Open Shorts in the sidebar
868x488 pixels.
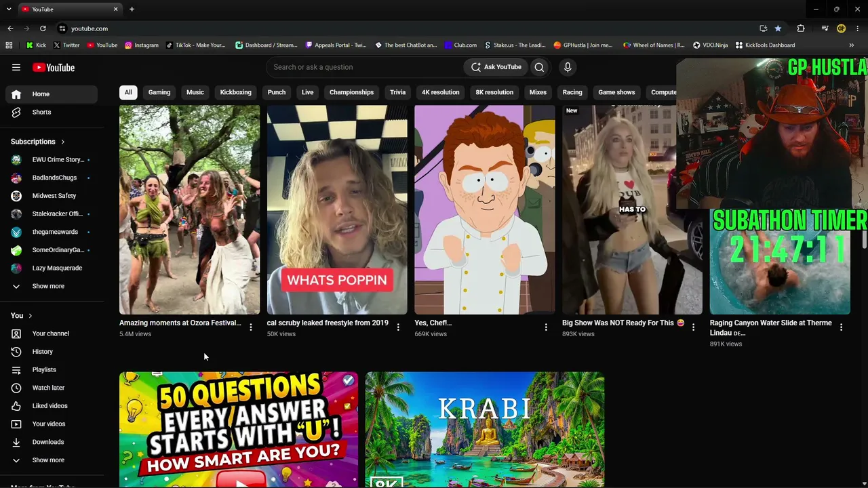(x=52, y=113)
